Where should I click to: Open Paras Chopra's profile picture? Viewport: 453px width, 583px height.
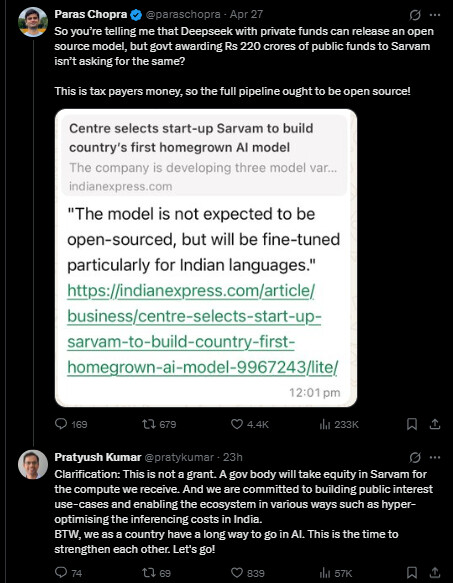click(x=33, y=22)
